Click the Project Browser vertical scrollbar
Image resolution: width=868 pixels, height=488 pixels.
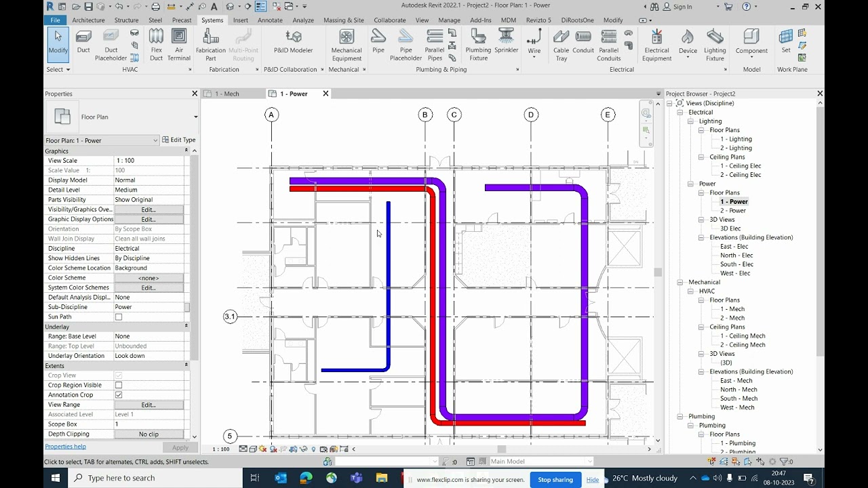[821, 230]
